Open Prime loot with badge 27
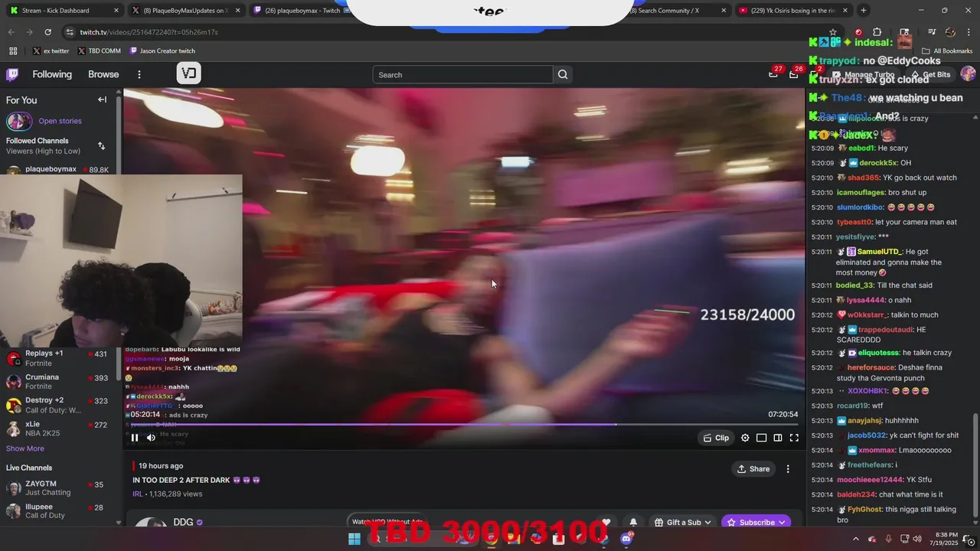The image size is (980, 551). [773, 74]
